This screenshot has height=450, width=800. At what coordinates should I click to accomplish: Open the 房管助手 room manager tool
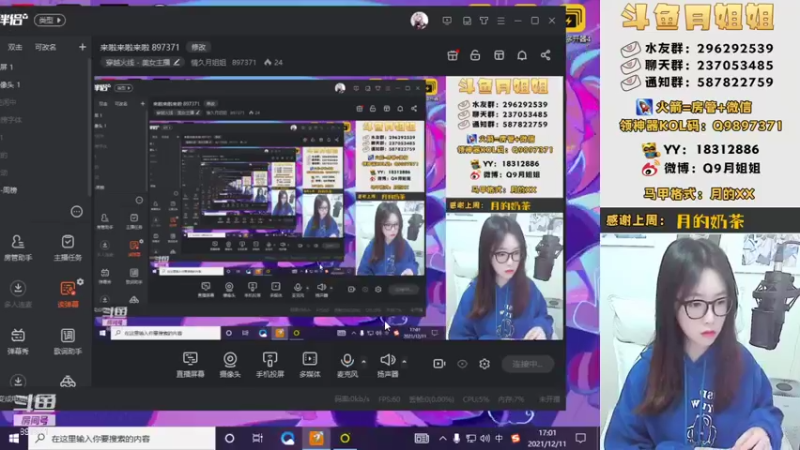(18, 247)
